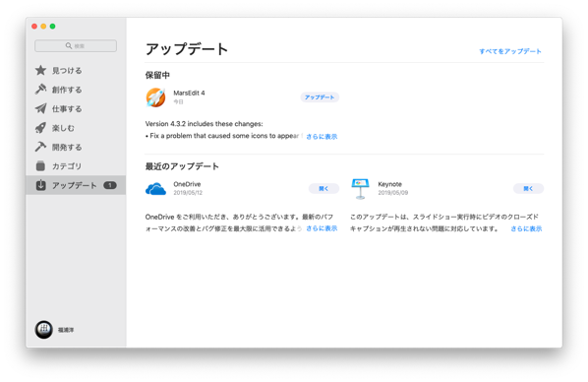Click the star icon beside 見つける
This screenshot has height=382, width=588.
(40, 70)
